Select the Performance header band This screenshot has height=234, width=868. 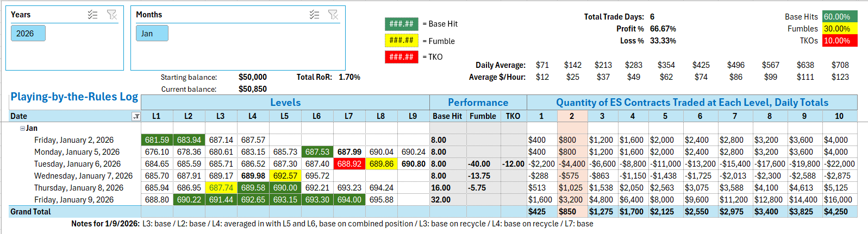pos(478,103)
